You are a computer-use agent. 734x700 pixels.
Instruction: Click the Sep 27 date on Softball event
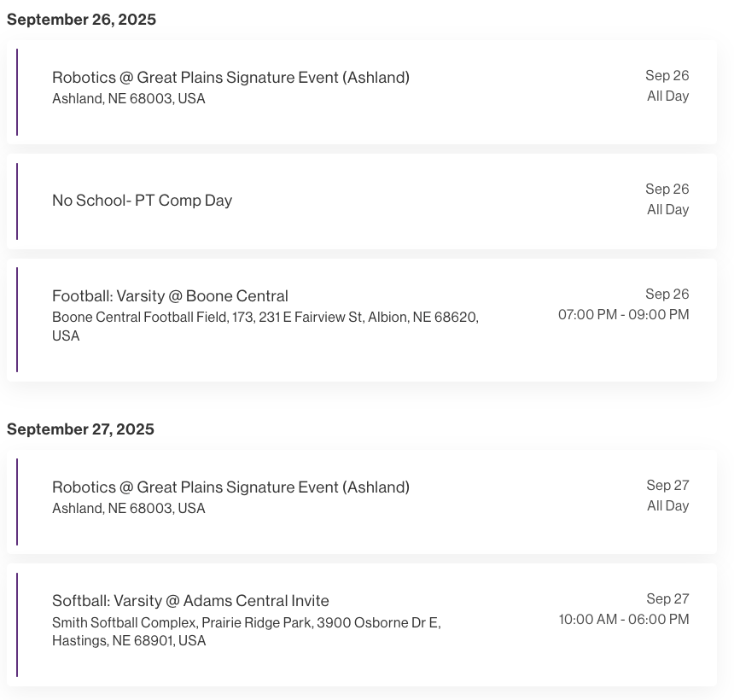(667, 599)
